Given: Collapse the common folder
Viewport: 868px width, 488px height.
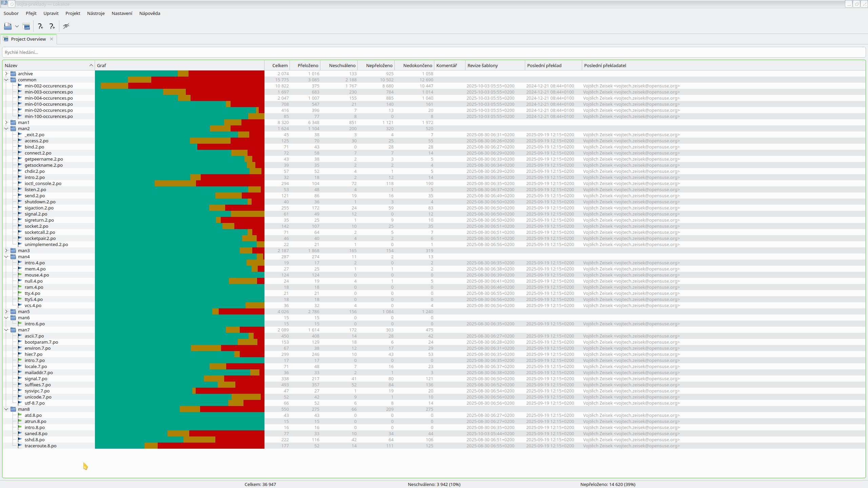Looking at the screenshot, I should pos(6,80).
